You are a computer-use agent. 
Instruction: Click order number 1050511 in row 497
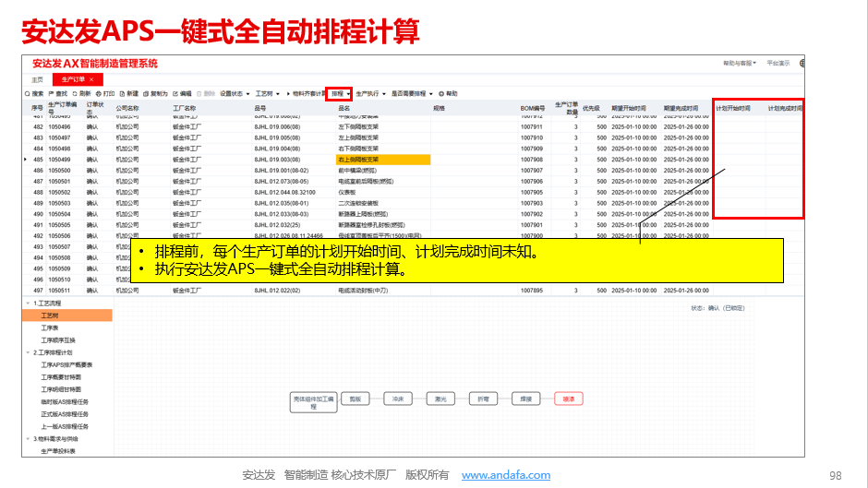(x=59, y=291)
